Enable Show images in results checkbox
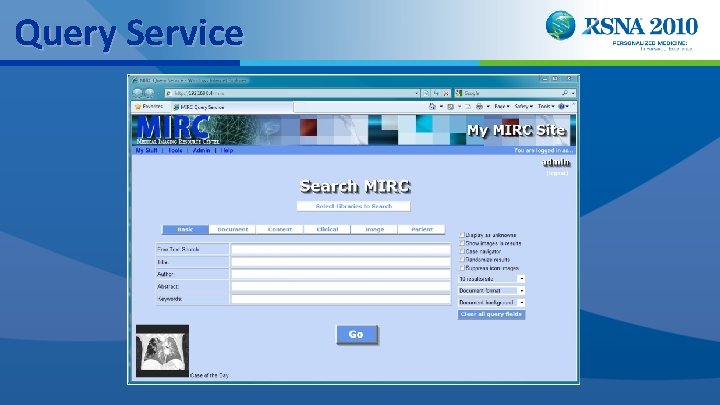 pos(462,243)
